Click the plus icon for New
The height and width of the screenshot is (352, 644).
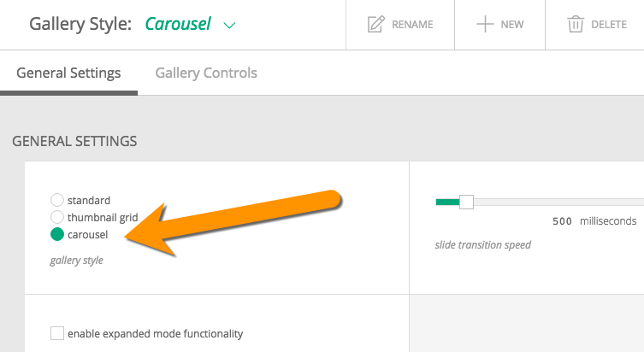pos(485,24)
